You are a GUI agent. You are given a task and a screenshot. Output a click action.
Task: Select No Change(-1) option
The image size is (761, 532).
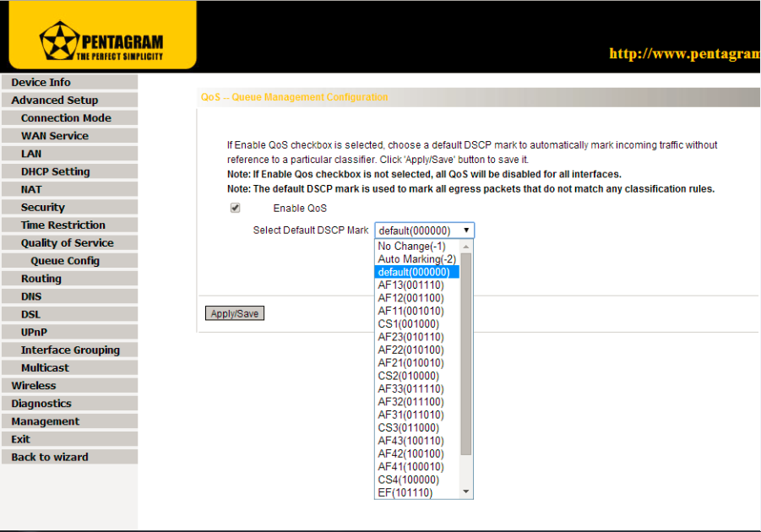(x=417, y=246)
